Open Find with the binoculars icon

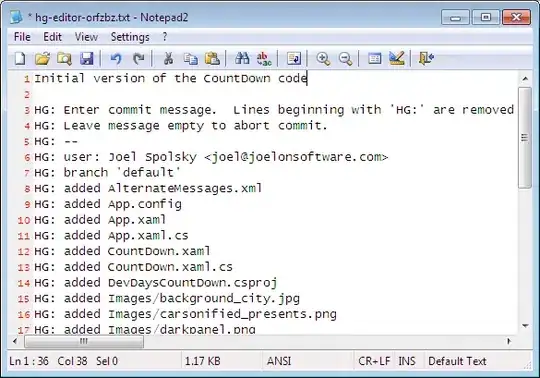pos(242,59)
